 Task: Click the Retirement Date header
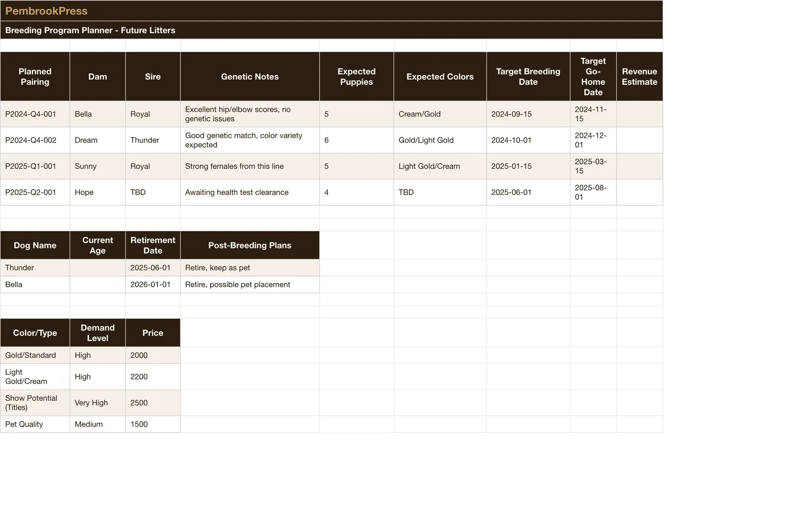153,246
